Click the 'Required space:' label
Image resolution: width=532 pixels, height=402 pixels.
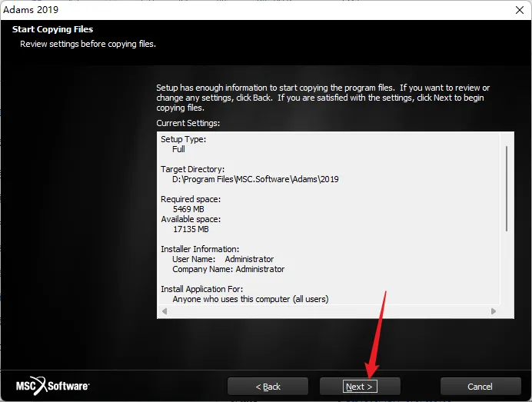tap(191, 199)
